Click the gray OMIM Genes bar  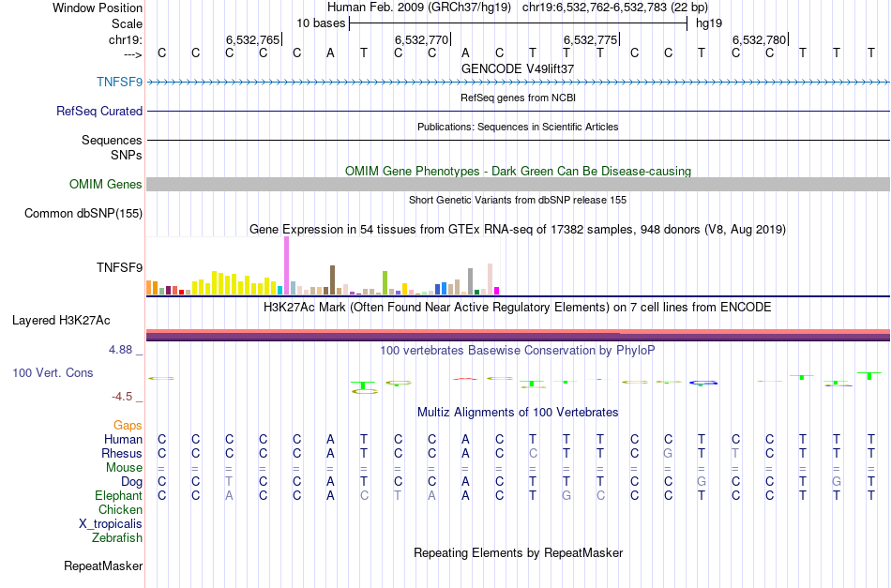[x=518, y=184]
